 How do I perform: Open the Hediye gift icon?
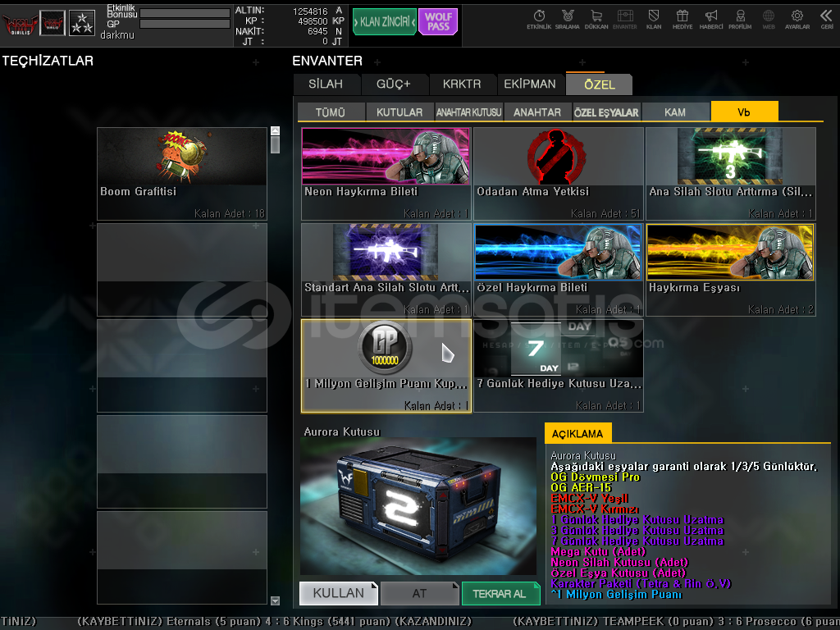click(x=682, y=20)
